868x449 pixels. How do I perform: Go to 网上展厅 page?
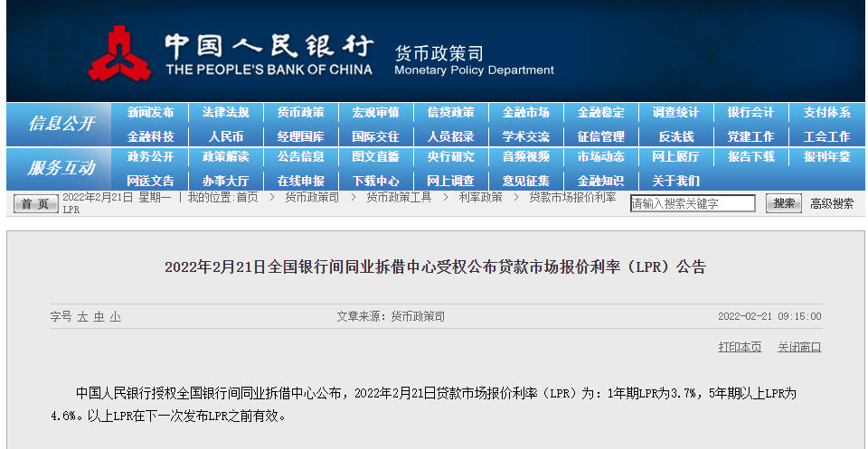point(675,157)
